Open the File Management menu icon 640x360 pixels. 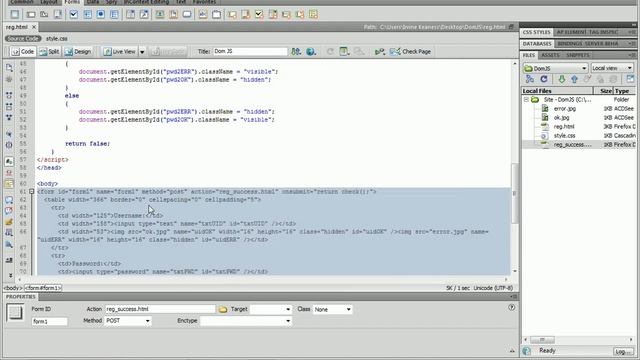(x=296, y=51)
